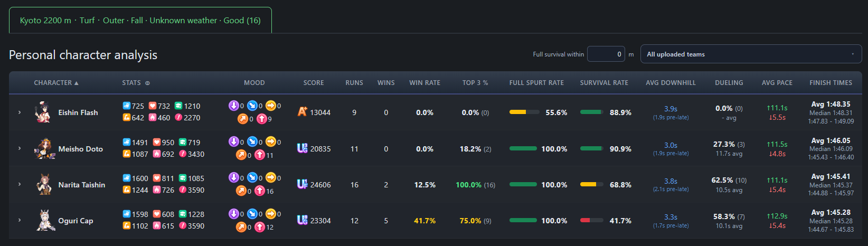Image resolution: width=868 pixels, height=246 pixels.
Task: Click Eishin Flash's purple awful mood icon
Action: 233,105
